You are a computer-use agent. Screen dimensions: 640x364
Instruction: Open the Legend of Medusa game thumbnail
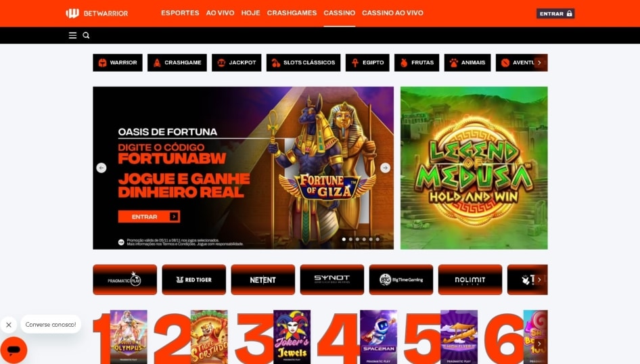click(x=474, y=168)
